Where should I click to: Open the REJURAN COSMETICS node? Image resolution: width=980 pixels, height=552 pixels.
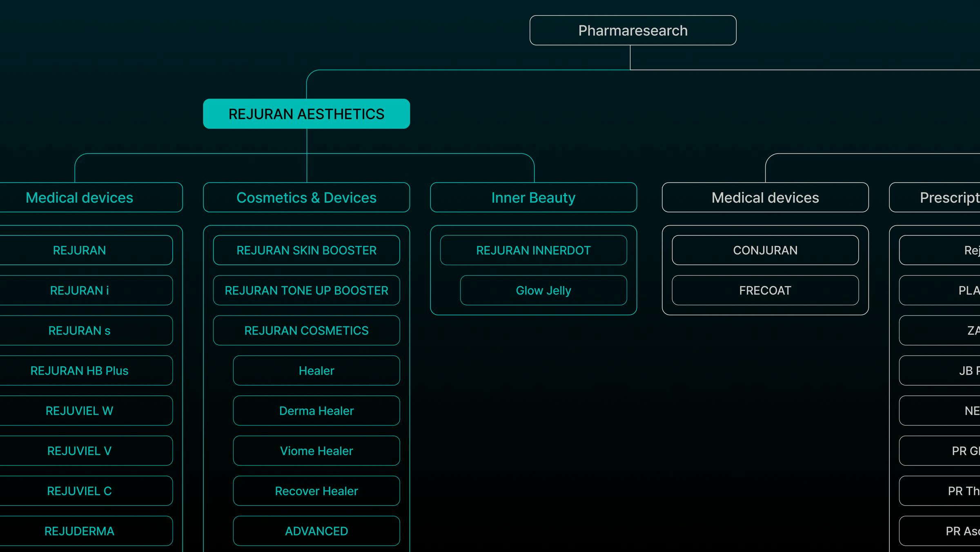coord(306,330)
